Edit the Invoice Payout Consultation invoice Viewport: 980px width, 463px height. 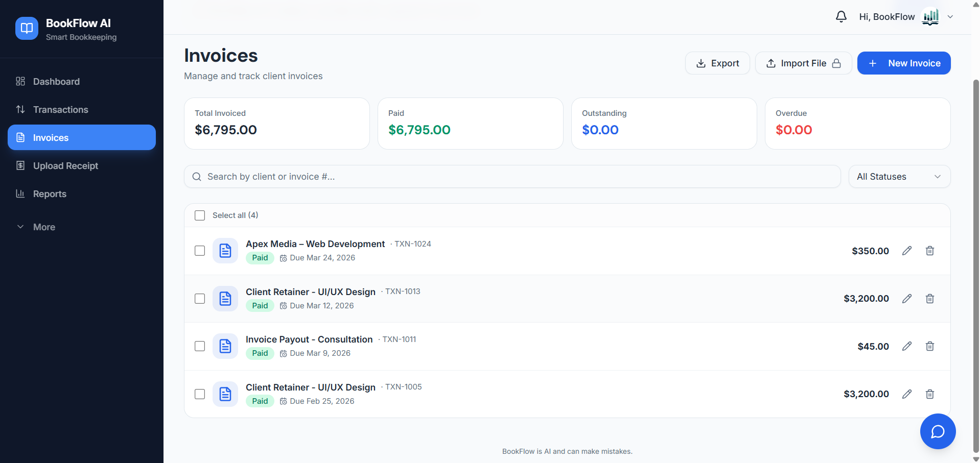907,346
